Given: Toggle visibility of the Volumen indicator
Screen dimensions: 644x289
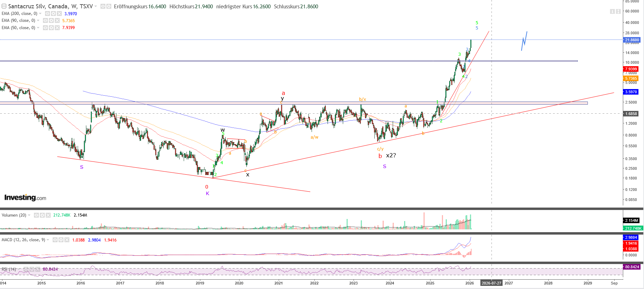Looking at the screenshot, I should (36, 215).
